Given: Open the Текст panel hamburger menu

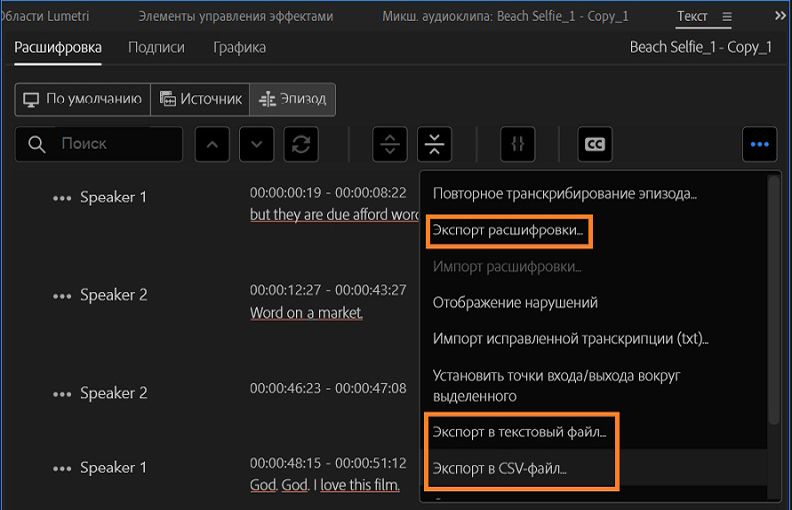Looking at the screenshot, I should coord(727,17).
